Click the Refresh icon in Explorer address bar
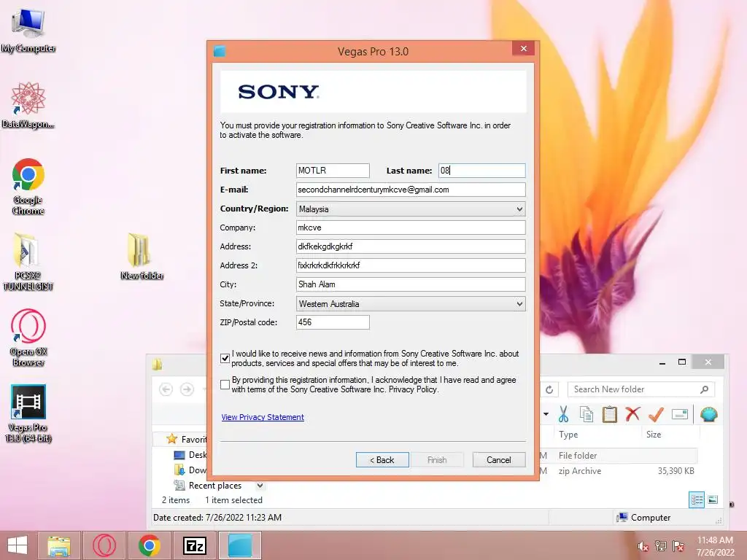This screenshot has height=560, width=747. click(549, 389)
